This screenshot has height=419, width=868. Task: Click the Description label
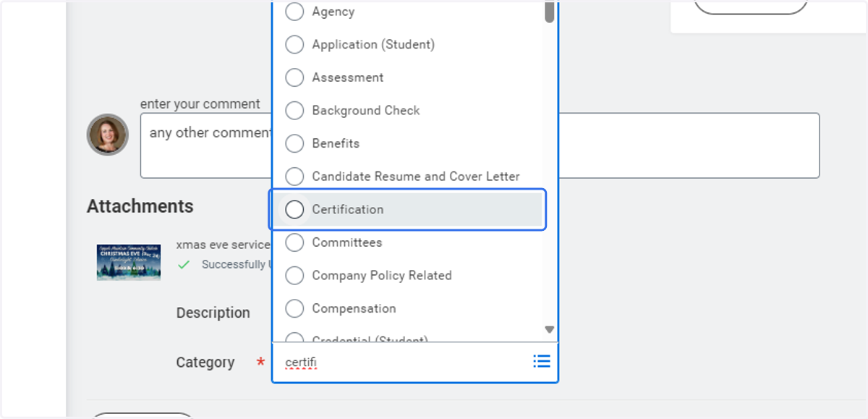pos(213,313)
